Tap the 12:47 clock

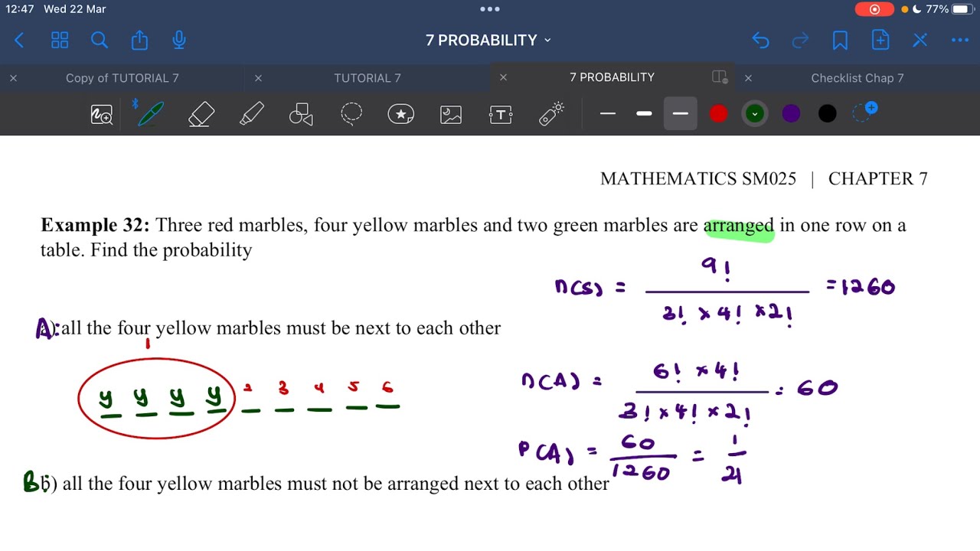coord(19,9)
